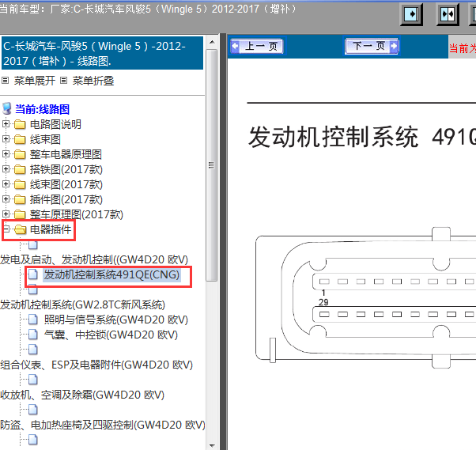Click document icon above 发电及启动、发动机控制
476x450 pixels.
(32, 244)
